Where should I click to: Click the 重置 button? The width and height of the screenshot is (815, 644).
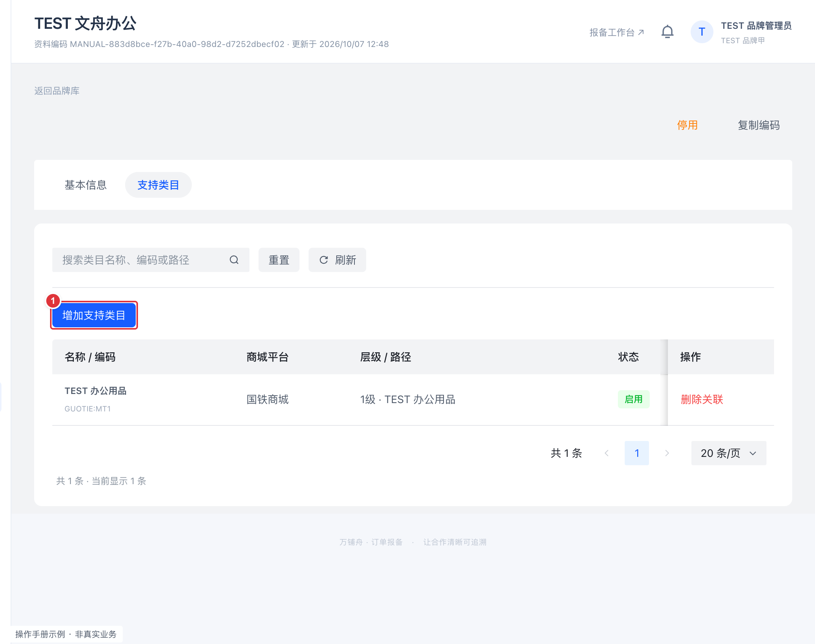coord(279,260)
